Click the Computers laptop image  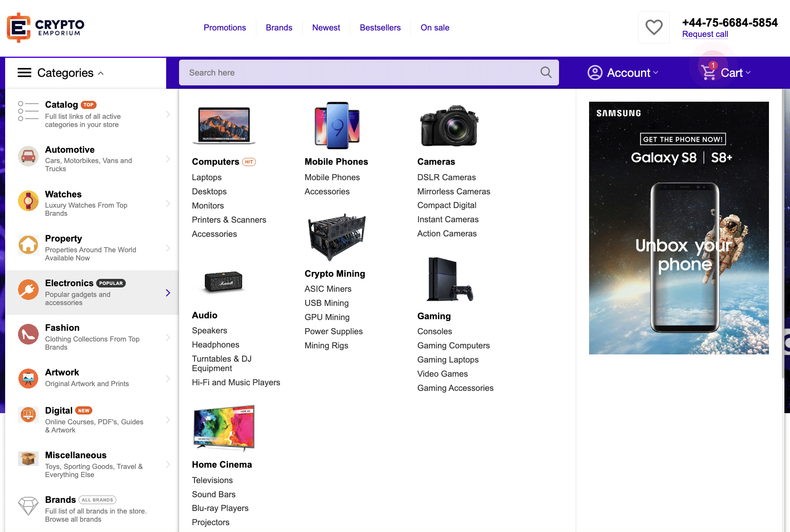(224, 125)
